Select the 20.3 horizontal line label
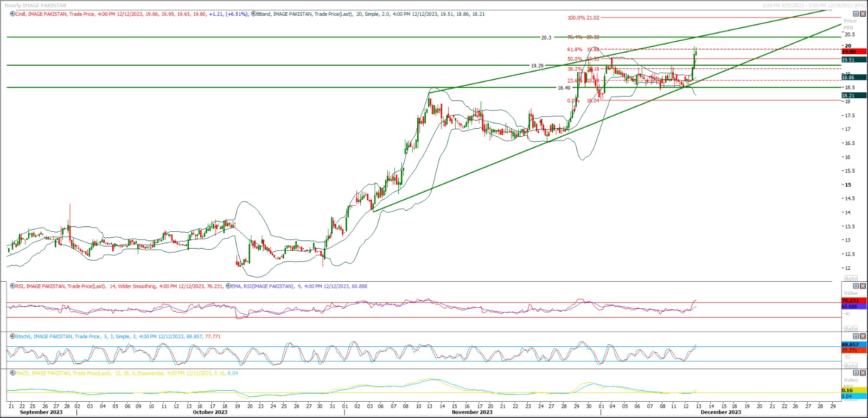The height and width of the screenshot is (418, 868). tap(546, 37)
